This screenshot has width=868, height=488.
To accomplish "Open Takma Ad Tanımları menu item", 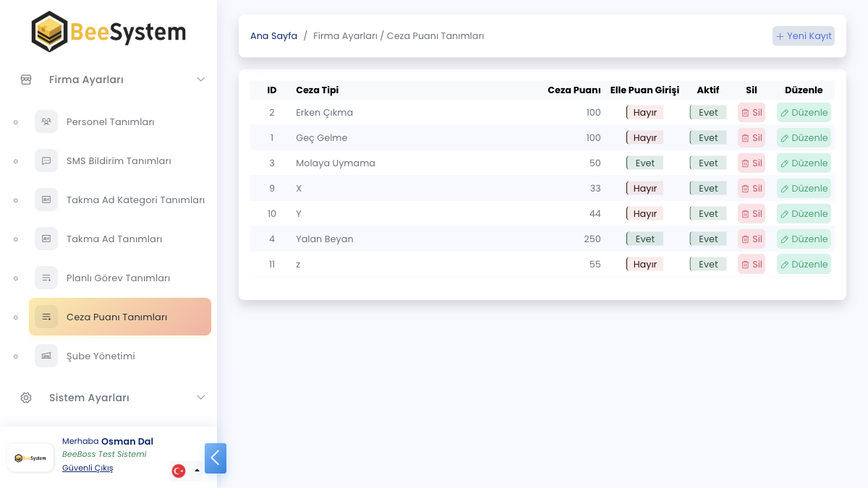I will 114,239.
